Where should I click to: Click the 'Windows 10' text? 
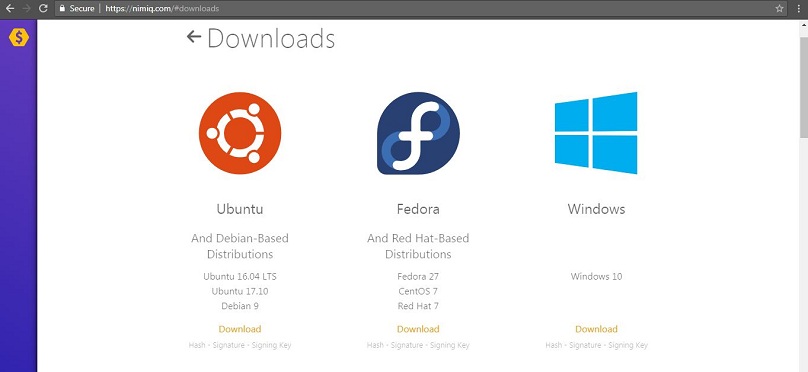[x=596, y=276]
